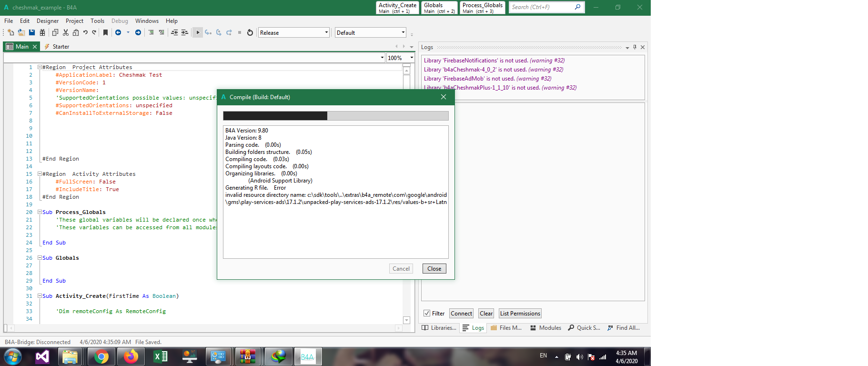Viewport: 868px width, 366px height.
Task: Open B4A from the Windows taskbar
Action: click(x=308, y=356)
